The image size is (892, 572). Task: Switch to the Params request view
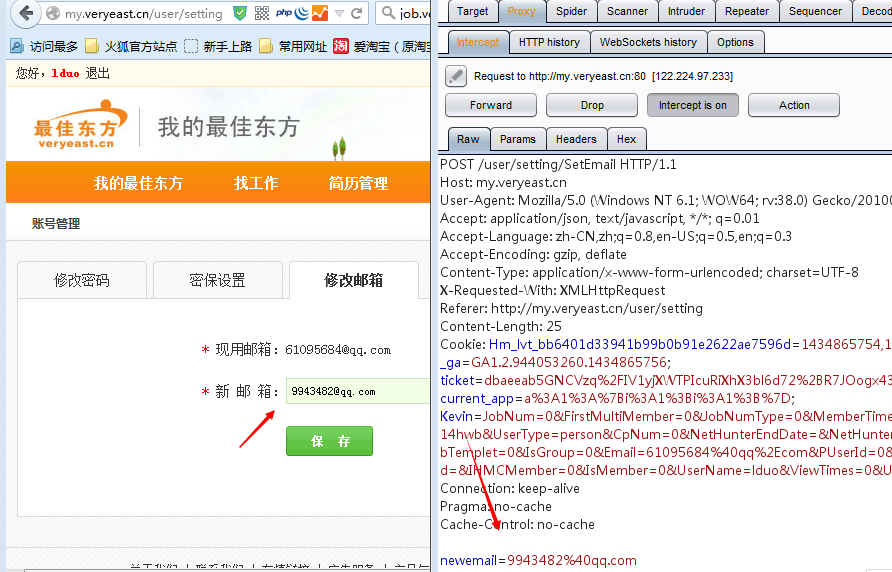click(x=518, y=139)
